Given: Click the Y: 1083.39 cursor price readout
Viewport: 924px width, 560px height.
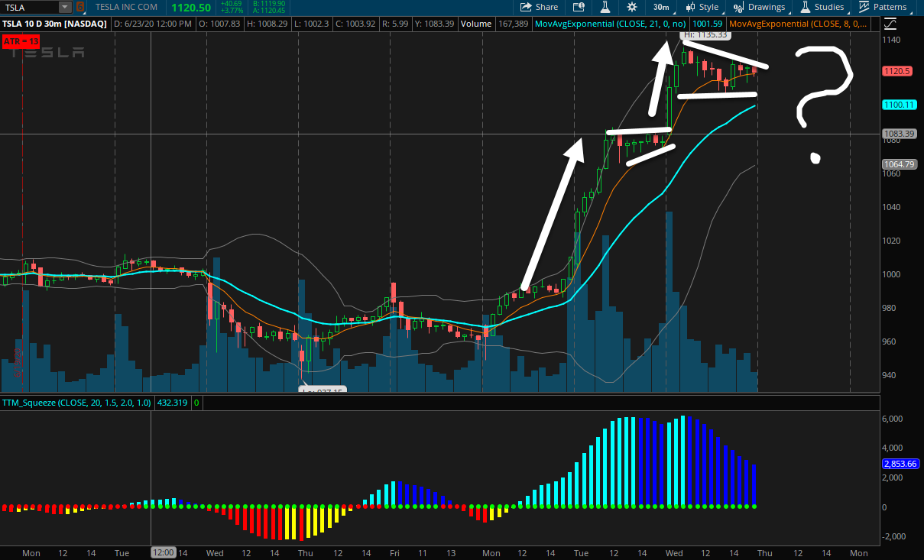Looking at the screenshot, I should [436, 24].
